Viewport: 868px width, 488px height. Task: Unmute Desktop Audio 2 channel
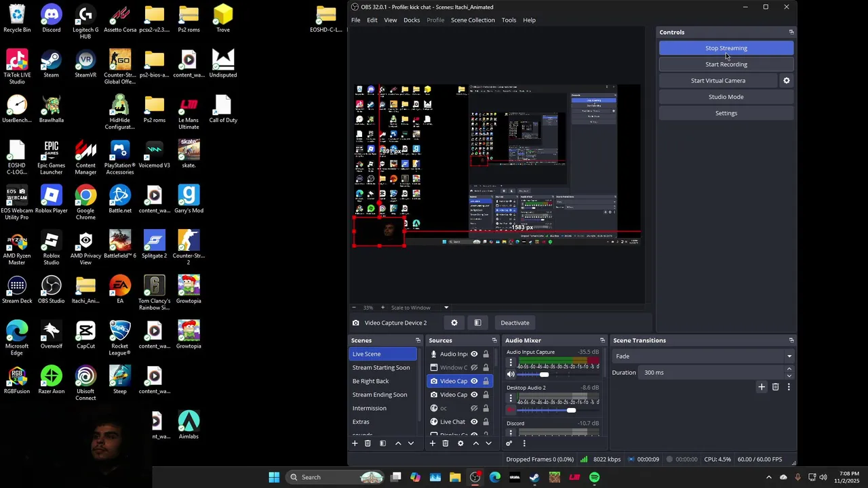click(x=511, y=410)
